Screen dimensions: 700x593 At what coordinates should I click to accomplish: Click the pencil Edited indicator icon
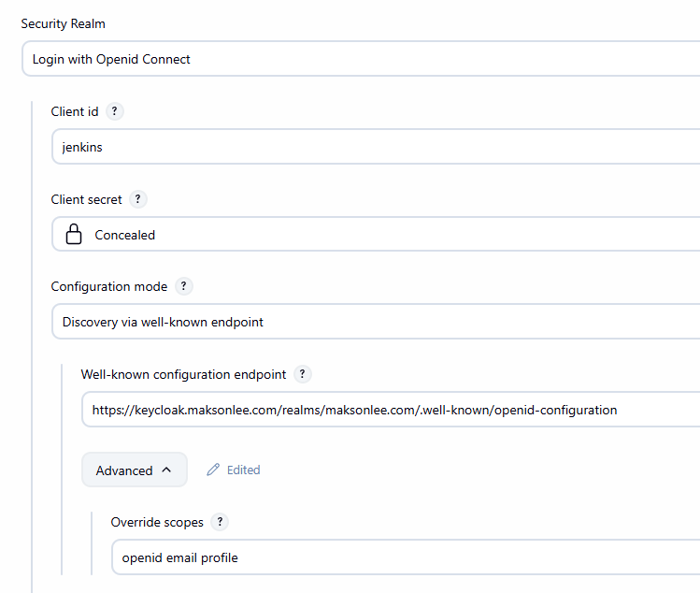tap(213, 470)
